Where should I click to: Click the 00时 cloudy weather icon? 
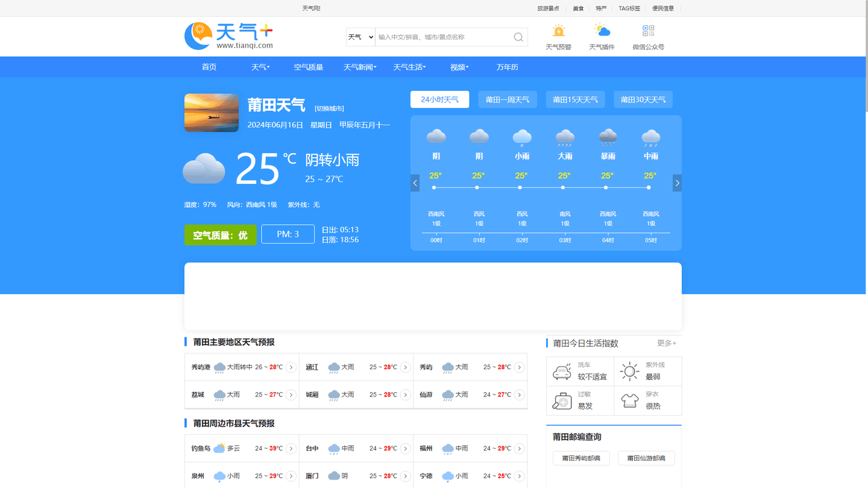tap(436, 137)
